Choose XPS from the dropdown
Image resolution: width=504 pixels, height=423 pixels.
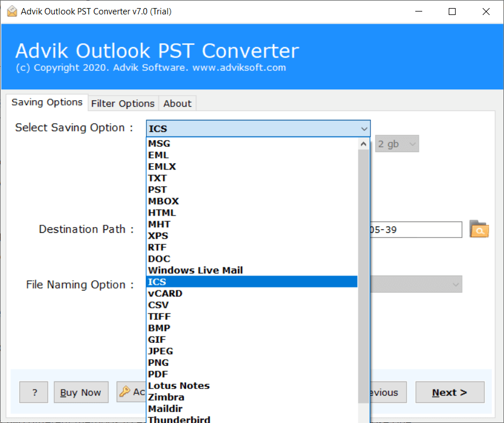pyautogui.click(x=252, y=236)
